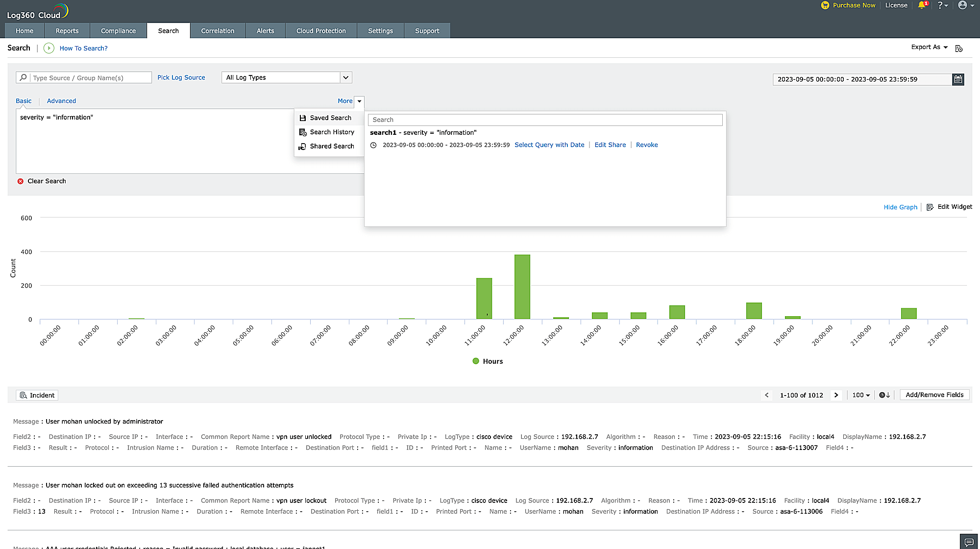Hide the graph using Hide Graph
980x549 pixels.
pyautogui.click(x=900, y=207)
